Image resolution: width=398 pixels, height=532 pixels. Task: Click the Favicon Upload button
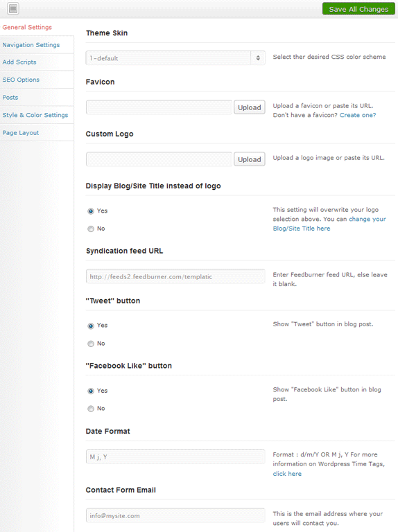pos(249,107)
